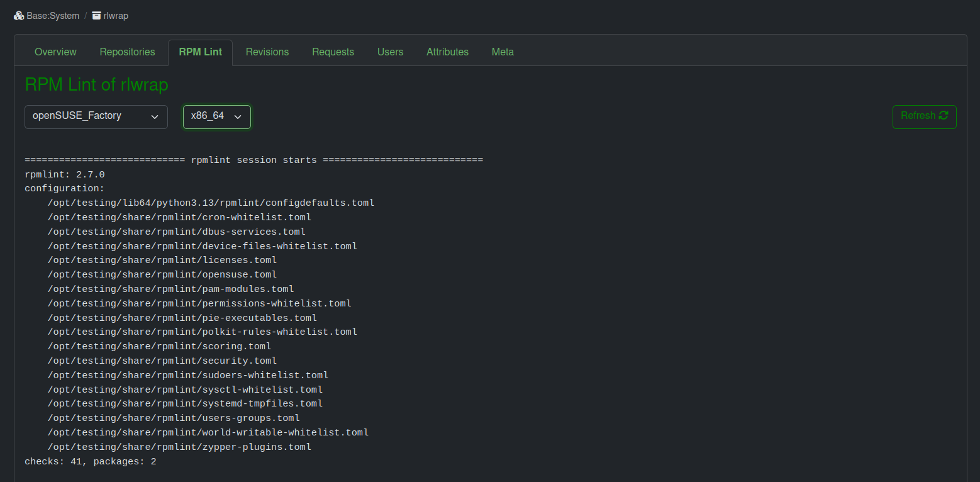Click the "RPM Lint of rlwrap" heading
980x482 pixels.
pyautogui.click(x=96, y=85)
